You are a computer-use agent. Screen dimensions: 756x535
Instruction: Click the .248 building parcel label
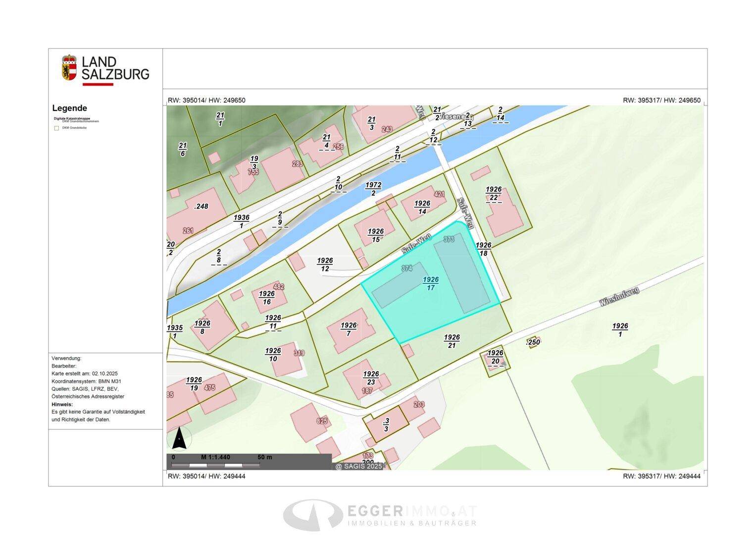[x=201, y=206]
